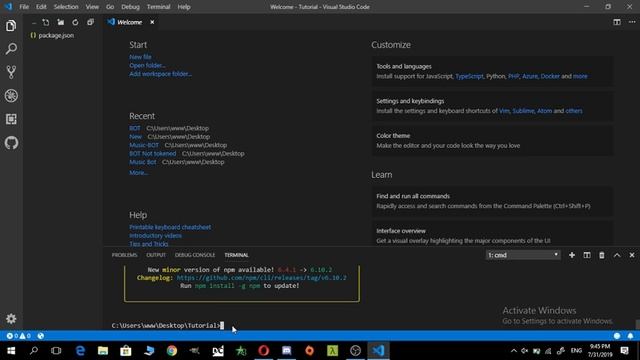Switch to the Debug Console tab
The image size is (640, 360).
[195, 255]
